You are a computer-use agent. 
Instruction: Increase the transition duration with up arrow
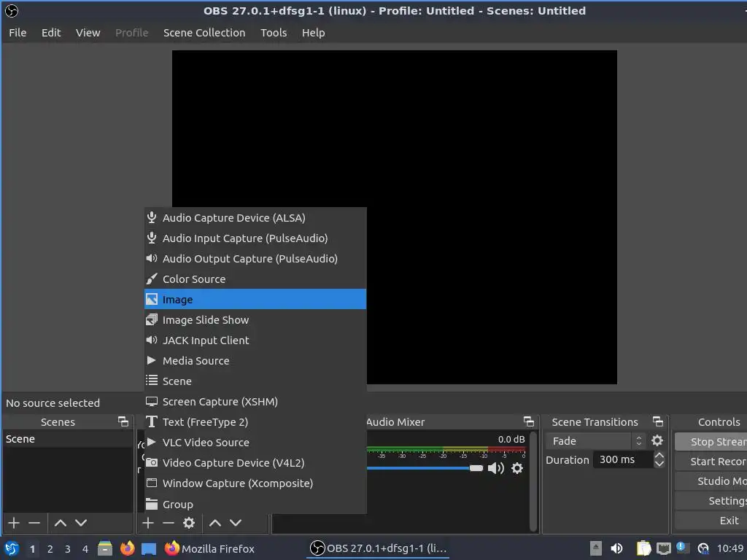tap(659, 455)
